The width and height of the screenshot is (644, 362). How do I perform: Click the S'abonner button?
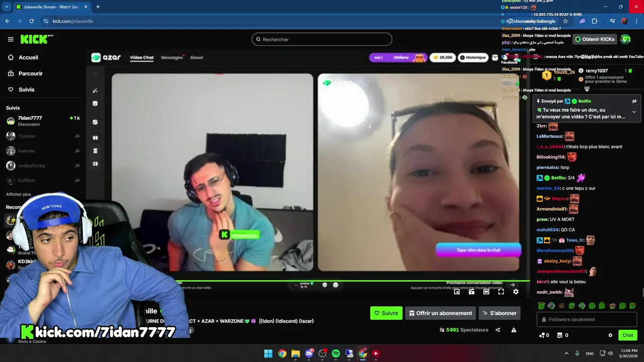pos(500,313)
